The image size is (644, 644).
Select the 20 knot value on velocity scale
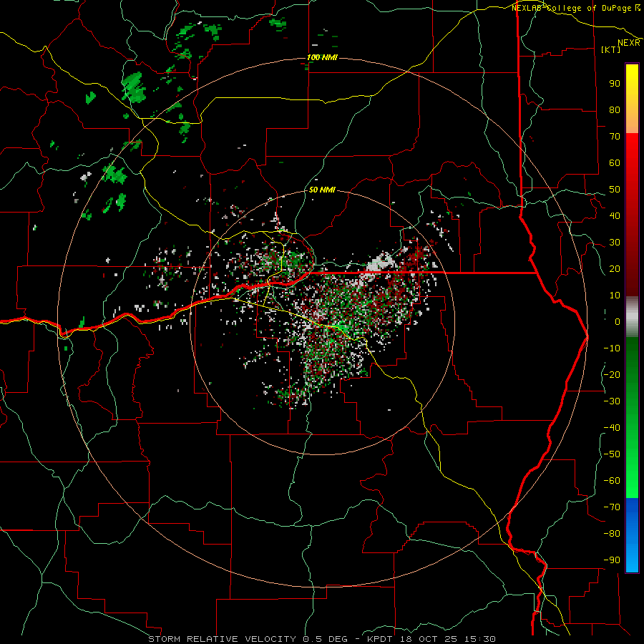click(x=615, y=269)
